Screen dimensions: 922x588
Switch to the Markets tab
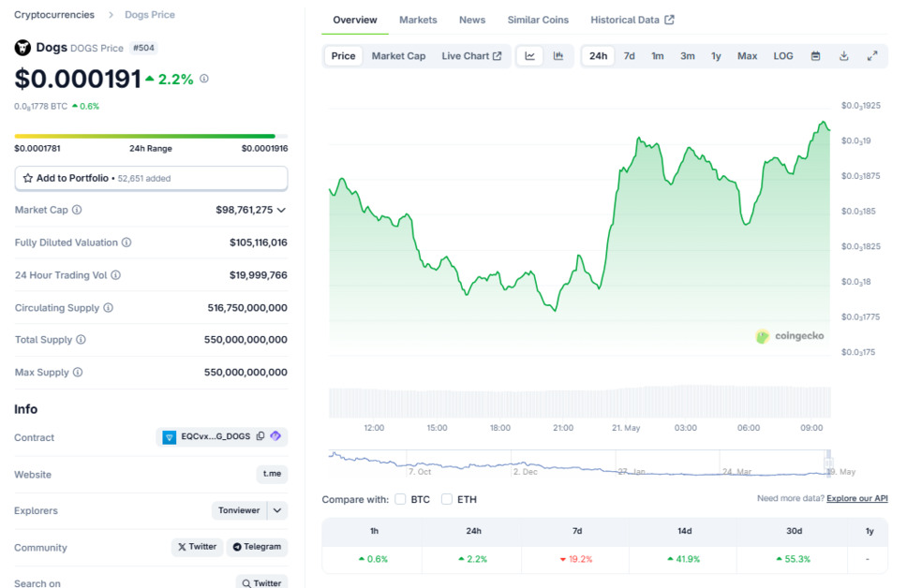click(418, 20)
